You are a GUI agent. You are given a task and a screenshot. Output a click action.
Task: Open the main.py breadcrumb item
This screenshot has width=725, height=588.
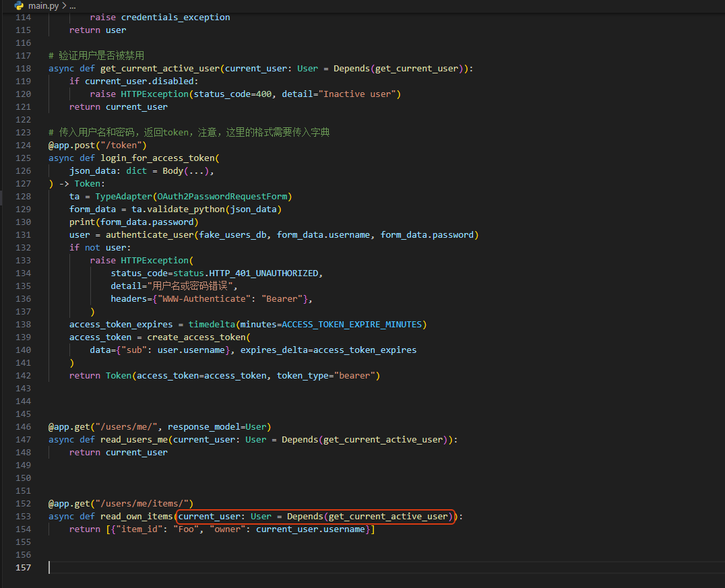tap(43, 5)
